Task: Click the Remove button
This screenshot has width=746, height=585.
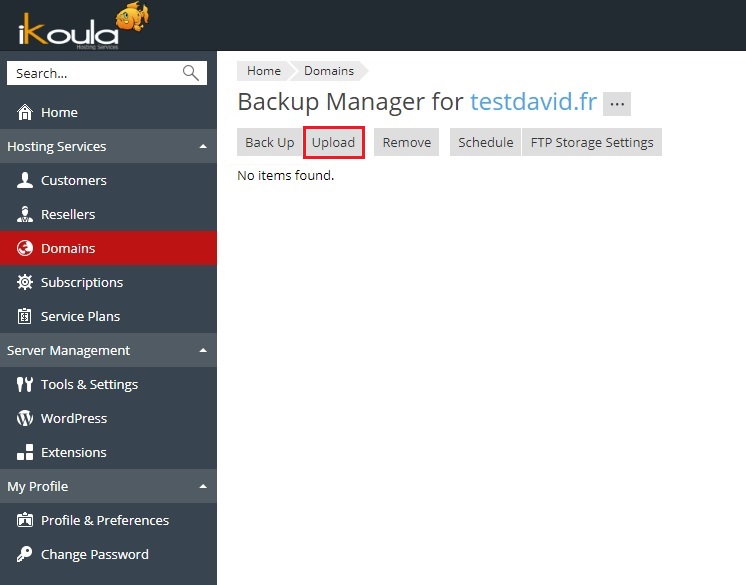Action: point(406,142)
